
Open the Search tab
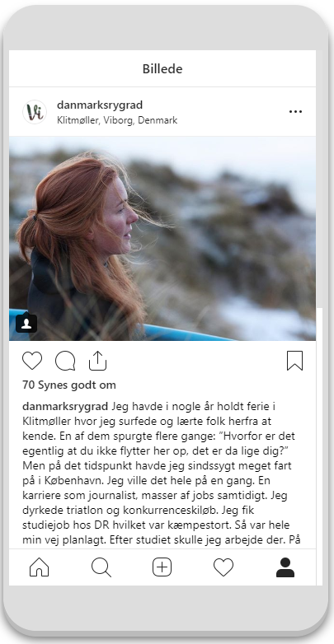(101, 567)
